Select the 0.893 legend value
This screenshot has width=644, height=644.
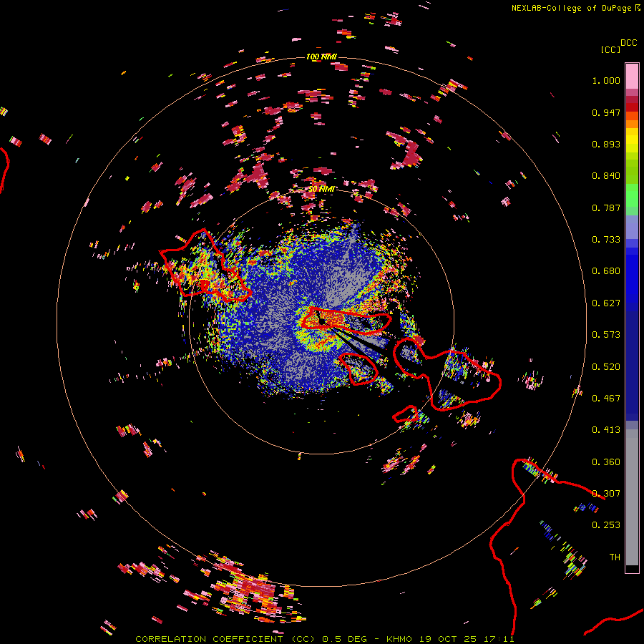(x=606, y=144)
